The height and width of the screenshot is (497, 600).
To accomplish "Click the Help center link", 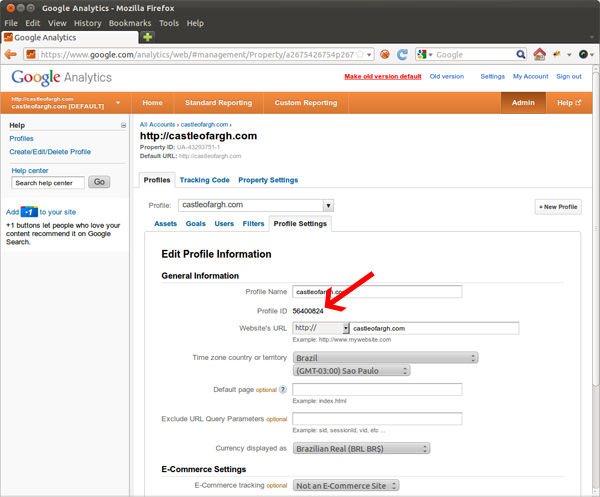I will pos(30,171).
